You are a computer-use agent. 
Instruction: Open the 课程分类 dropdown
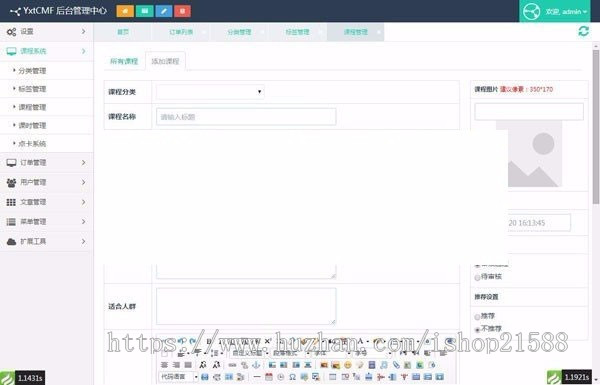pyautogui.click(x=210, y=92)
